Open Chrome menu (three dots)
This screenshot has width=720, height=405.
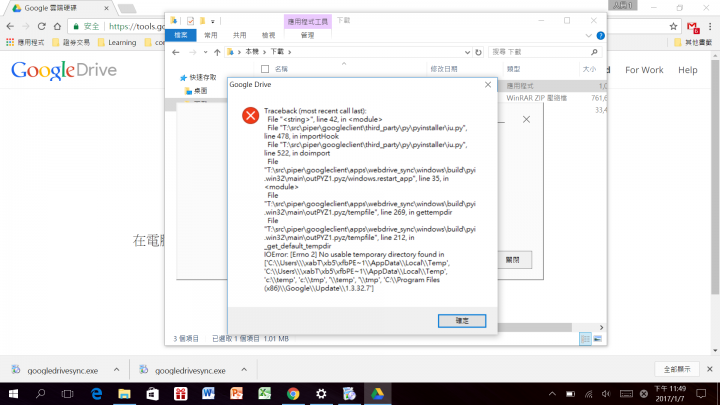tap(710, 27)
